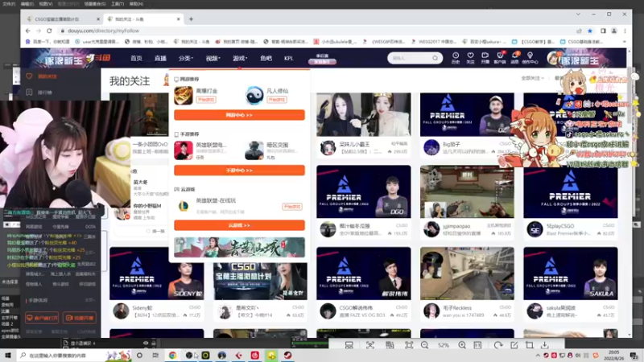Open the 关注 heart icon in header
The height and width of the screenshot is (362, 644).
tap(470, 58)
